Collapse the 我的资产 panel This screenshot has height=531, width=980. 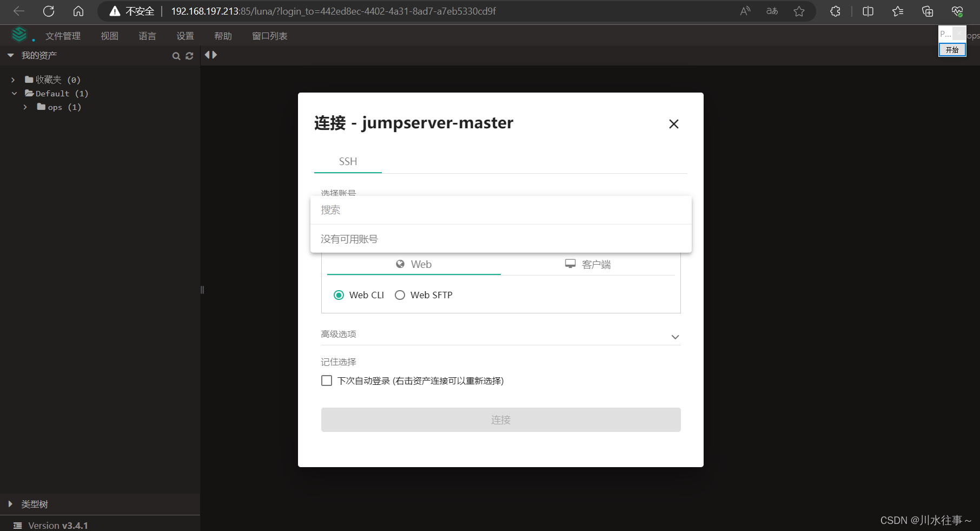(x=10, y=55)
